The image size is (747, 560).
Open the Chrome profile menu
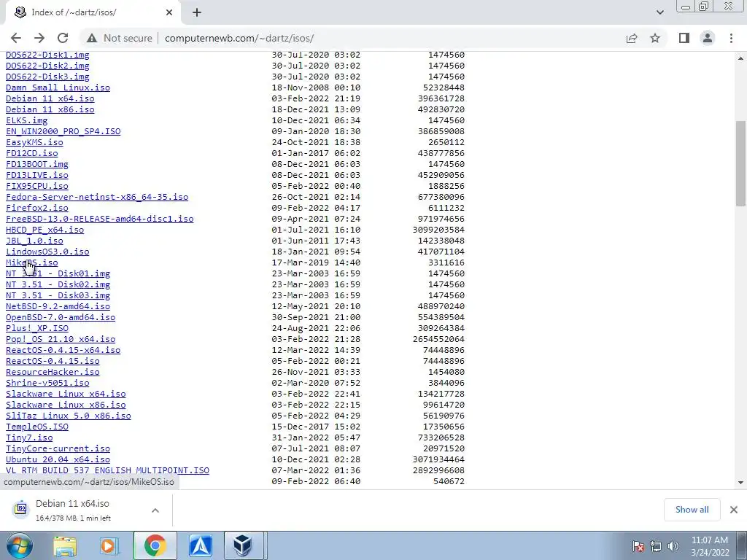point(708,38)
